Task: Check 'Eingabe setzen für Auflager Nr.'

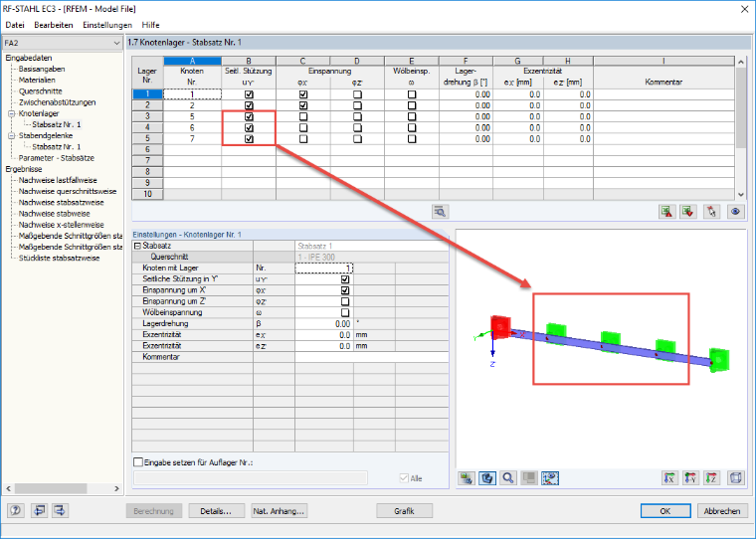Action: click(x=138, y=462)
